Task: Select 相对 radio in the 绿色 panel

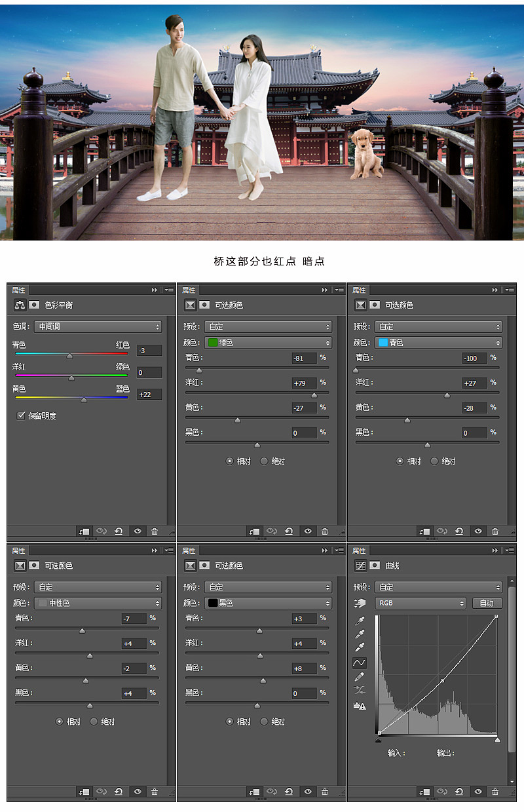Action: coord(229,461)
